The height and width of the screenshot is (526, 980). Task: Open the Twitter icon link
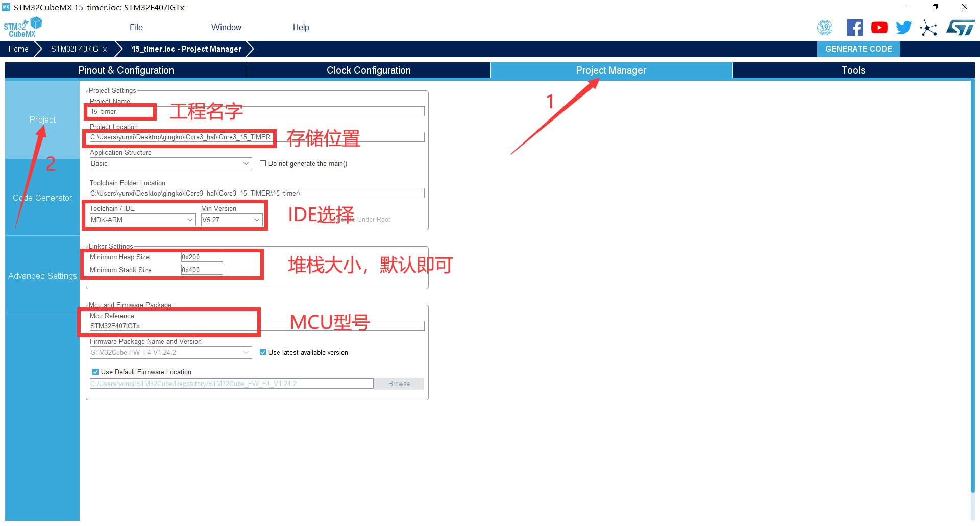904,28
